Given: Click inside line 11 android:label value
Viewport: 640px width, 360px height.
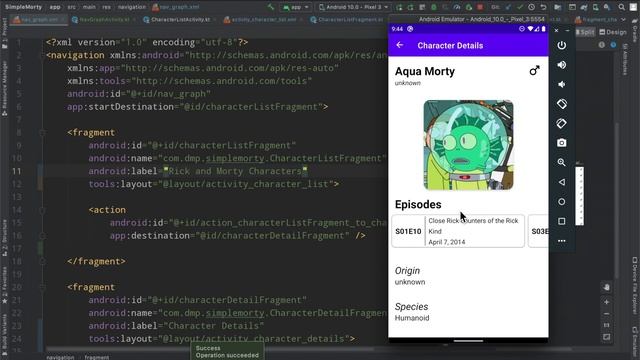Looking at the screenshot, I should pyautogui.click(x=235, y=171).
